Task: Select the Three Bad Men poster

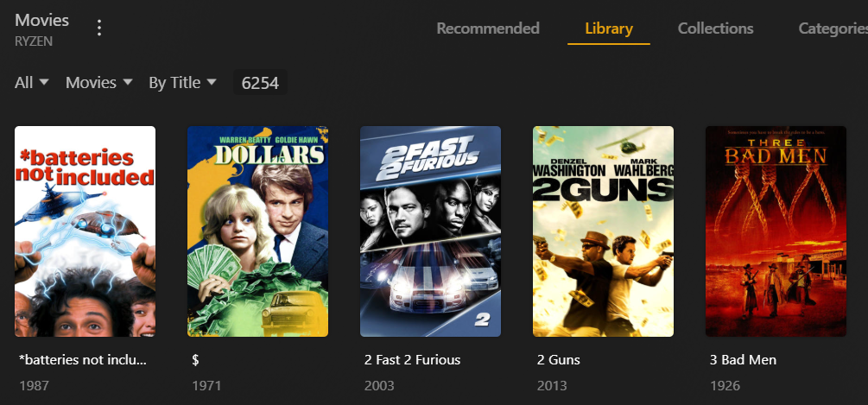Action: pyautogui.click(x=776, y=231)
